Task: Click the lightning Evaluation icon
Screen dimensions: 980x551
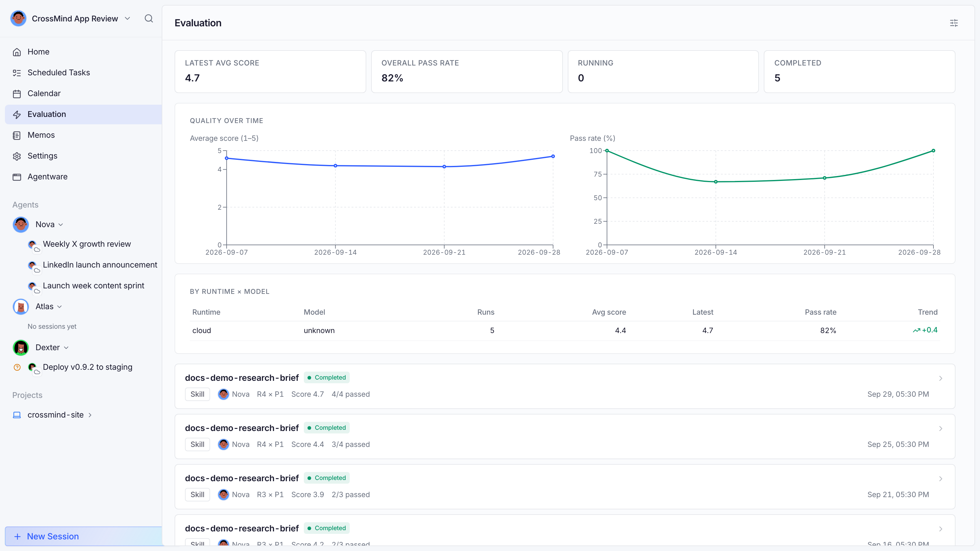Action: pos(17,114)
